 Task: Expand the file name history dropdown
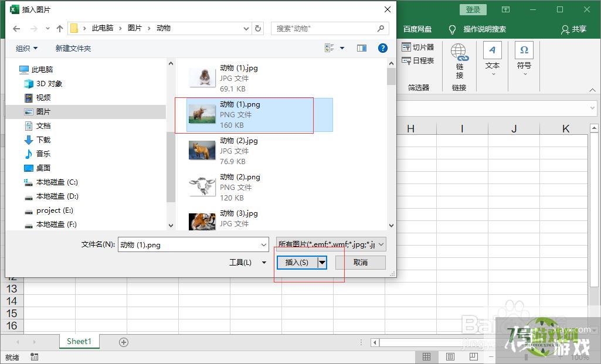coord(264,245)
